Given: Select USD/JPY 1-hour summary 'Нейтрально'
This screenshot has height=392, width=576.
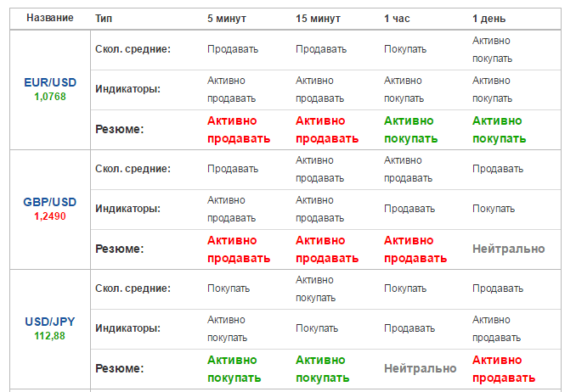Looking at the screenshot, I should click(x=421, y=368).
